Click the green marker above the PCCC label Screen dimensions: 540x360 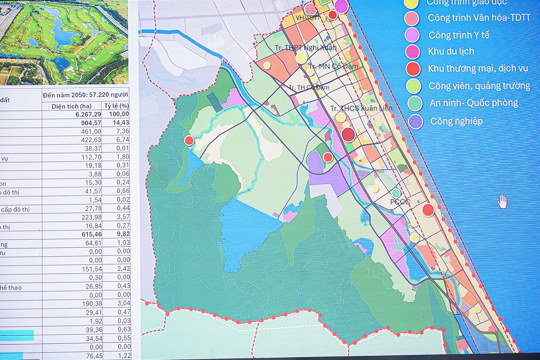coord(396,193)
